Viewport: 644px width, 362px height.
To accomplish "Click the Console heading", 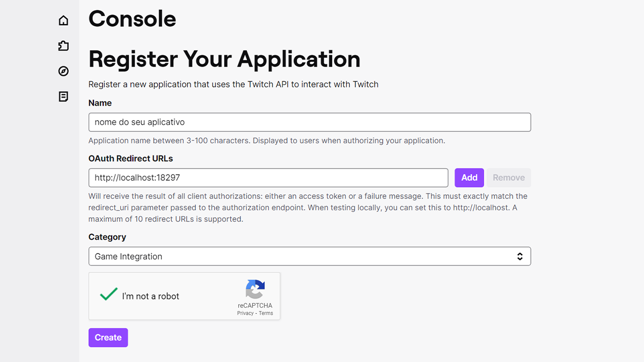I will (133, 19).
